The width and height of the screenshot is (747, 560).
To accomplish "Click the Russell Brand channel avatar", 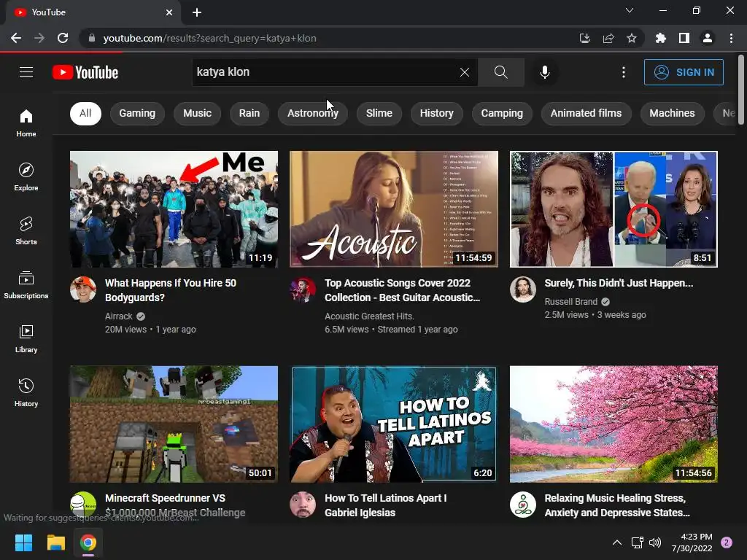I will point(522,289).
